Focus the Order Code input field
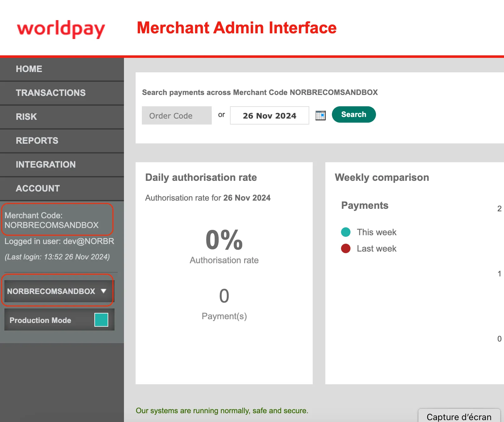This screenshot has height=422, width=504. tap(177, 115)
